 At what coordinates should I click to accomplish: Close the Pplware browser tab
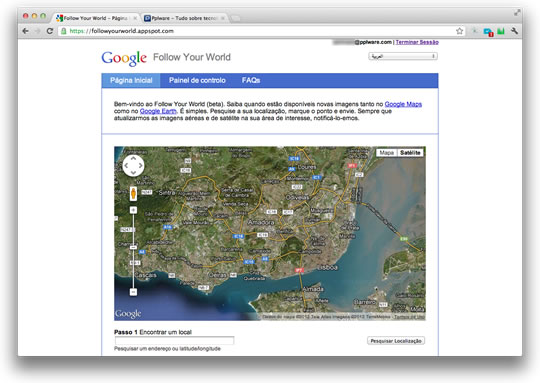point(223,18)
